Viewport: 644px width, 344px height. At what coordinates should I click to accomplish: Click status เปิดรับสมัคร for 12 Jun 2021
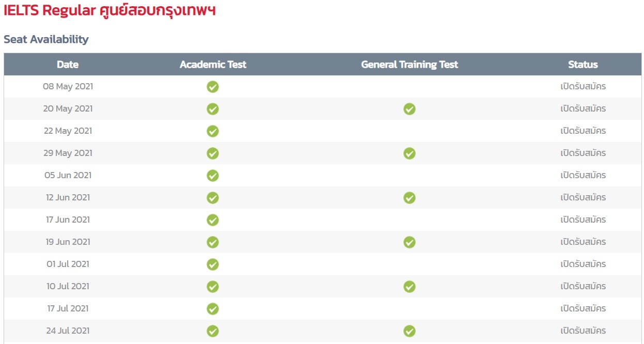[583, 198]
